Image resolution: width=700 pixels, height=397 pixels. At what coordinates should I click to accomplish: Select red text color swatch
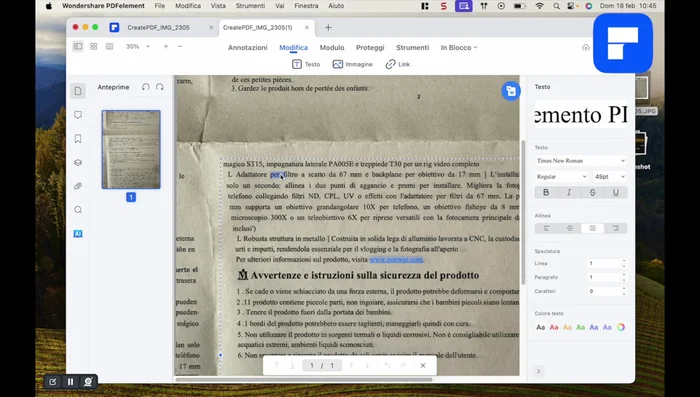pos(554,327)
